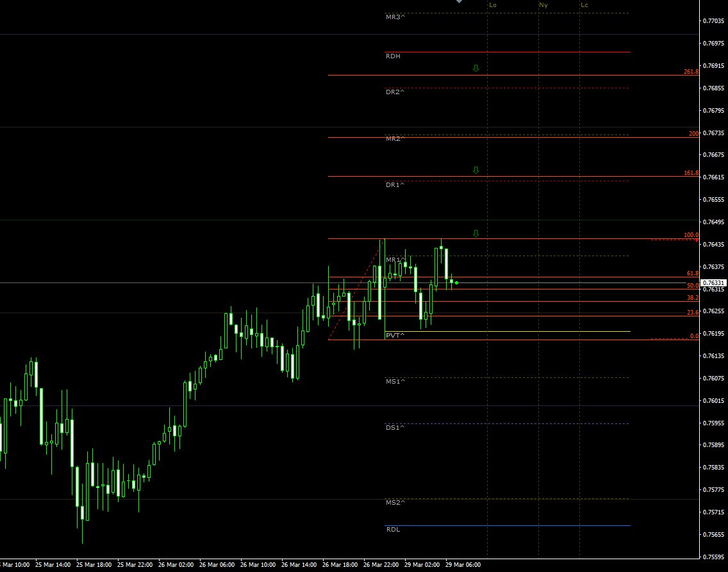This screenshot has height=572, width=728.
Task: Click the 200 Fibonacci level label
Action: [x=693, y=134]
